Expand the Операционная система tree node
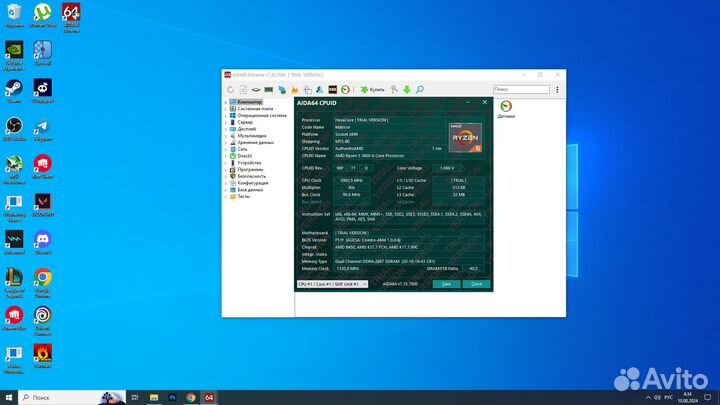This screenshot has height=405, width=720. pyautogui.click(x=225, y=116)
